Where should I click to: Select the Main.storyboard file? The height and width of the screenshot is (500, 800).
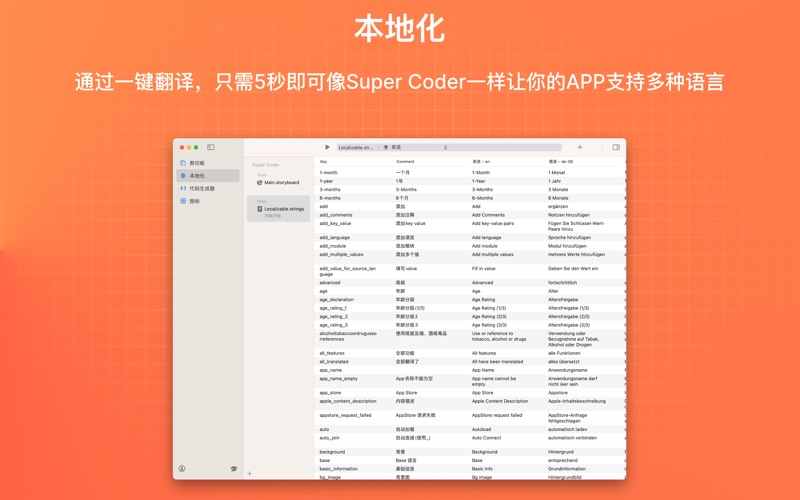click(282, 182)
